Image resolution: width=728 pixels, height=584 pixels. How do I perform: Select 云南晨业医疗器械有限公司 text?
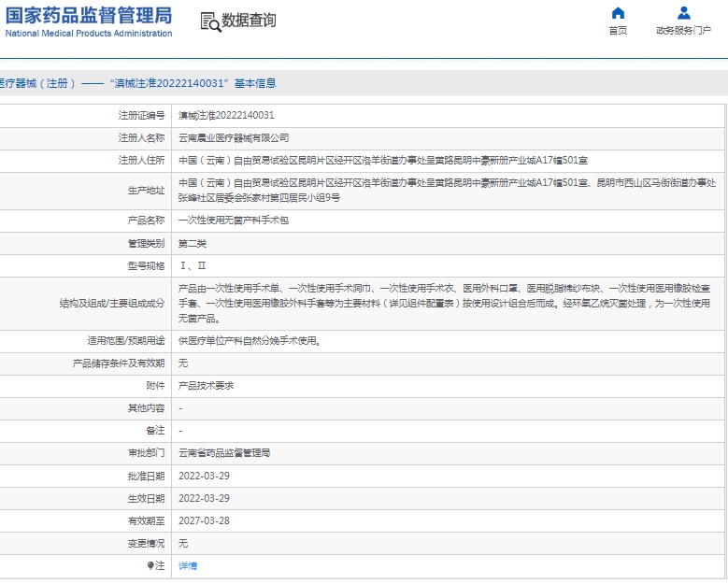tap(234, 138)
